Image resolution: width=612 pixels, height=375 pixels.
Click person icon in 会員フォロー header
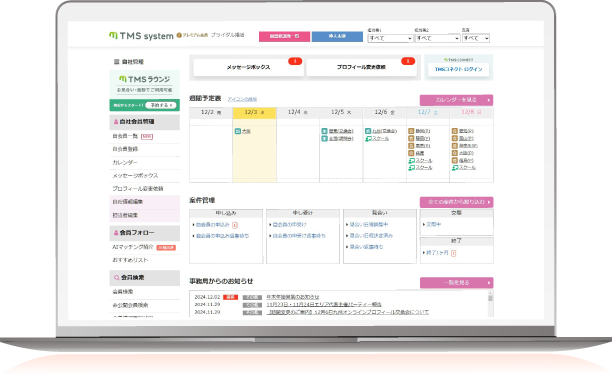116,233
